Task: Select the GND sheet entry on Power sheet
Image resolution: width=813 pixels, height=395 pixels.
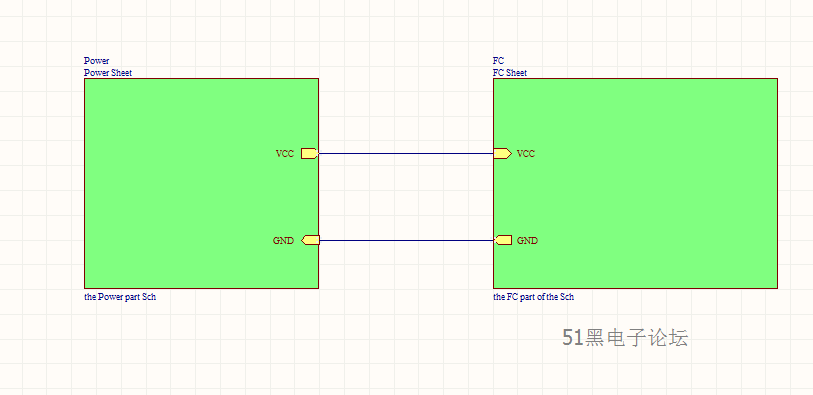Action: [311, 240]
